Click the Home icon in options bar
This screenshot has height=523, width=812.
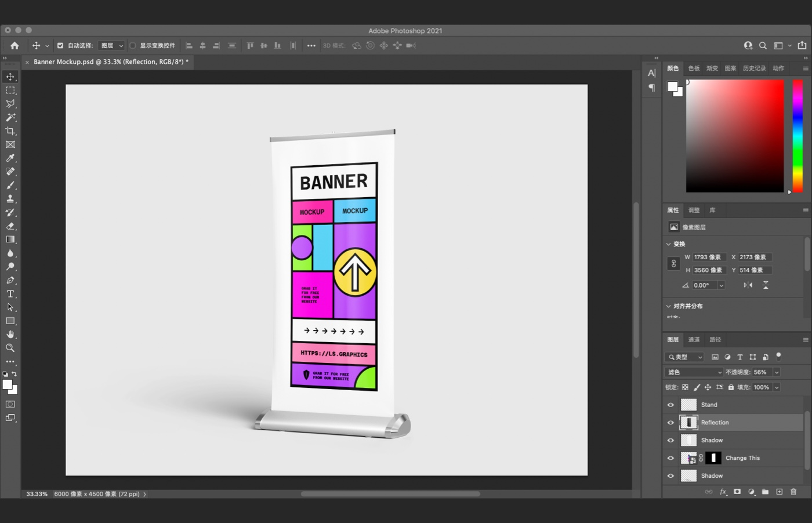(14, 46)
